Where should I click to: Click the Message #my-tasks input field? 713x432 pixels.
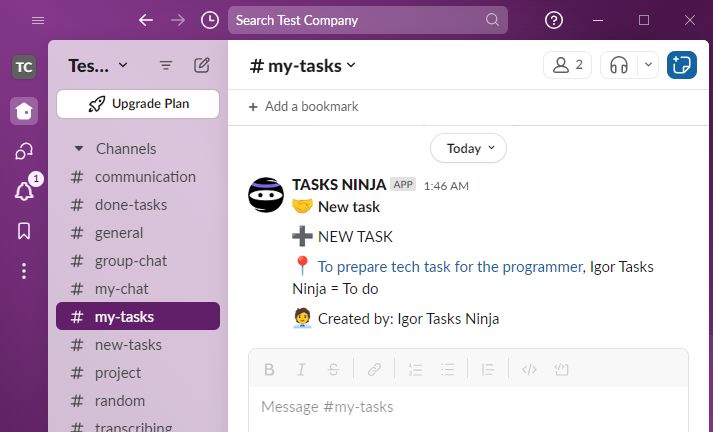click(x=468, y=407)
